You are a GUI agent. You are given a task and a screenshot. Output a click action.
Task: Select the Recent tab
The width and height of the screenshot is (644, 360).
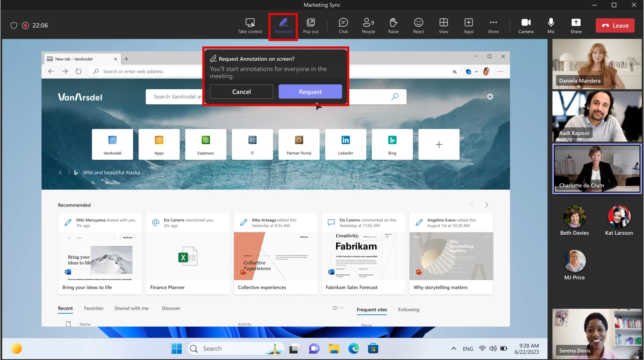(65, 308)
